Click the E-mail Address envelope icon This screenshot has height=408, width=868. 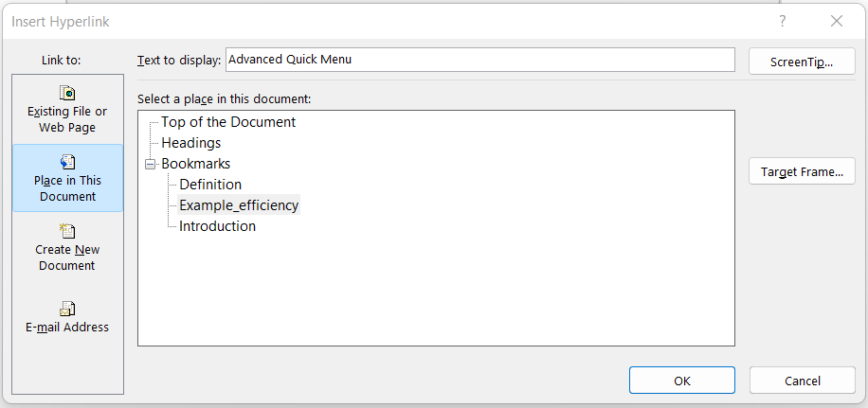click(x=67, y=309)
